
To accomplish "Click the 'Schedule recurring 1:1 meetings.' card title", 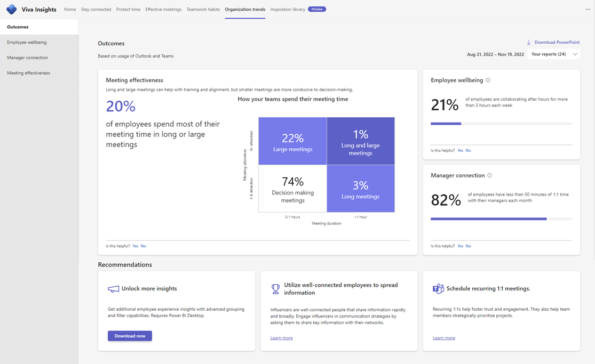I will (x=488, y=288).
